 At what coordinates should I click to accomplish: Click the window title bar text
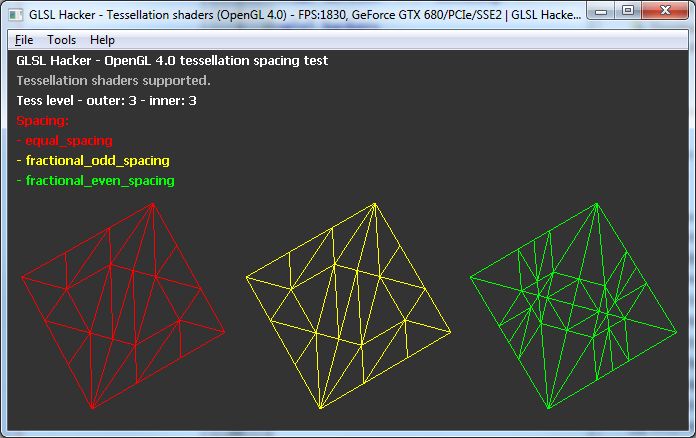(x=305, y=15)
